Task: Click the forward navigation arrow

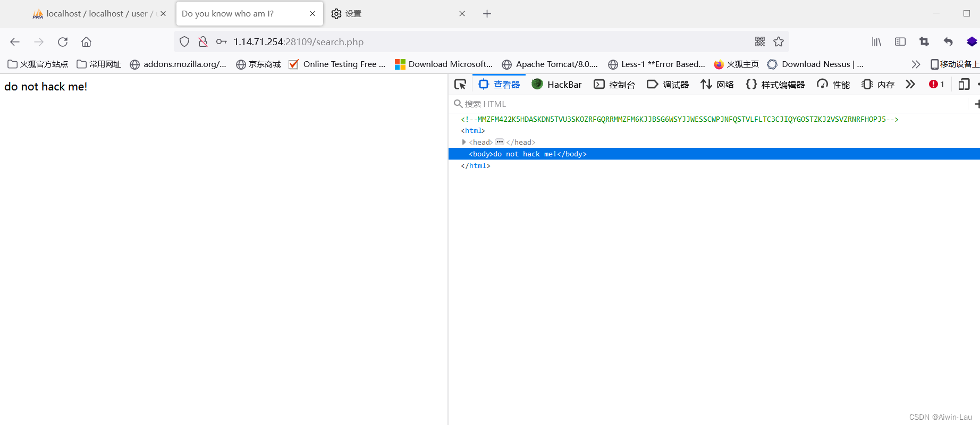Action: pos(39,42)
